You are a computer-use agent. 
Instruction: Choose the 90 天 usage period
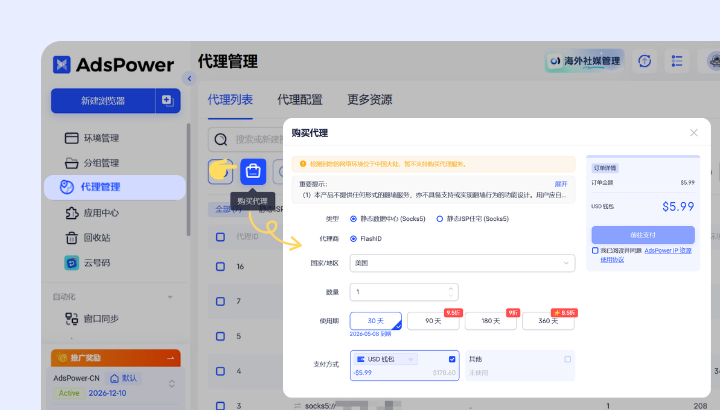(433, 321)
